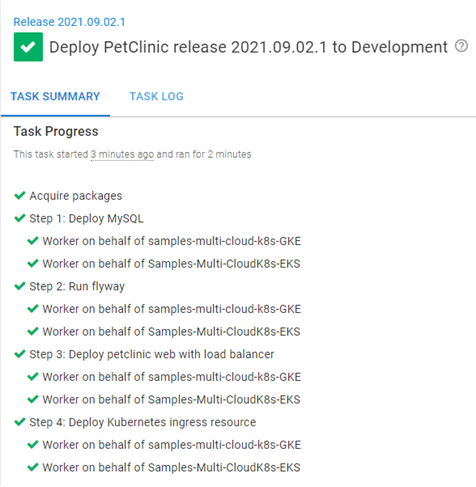
Task: Expand Step 4: Deploy Kubernetes ingress resource
Action: click(143, 422)
